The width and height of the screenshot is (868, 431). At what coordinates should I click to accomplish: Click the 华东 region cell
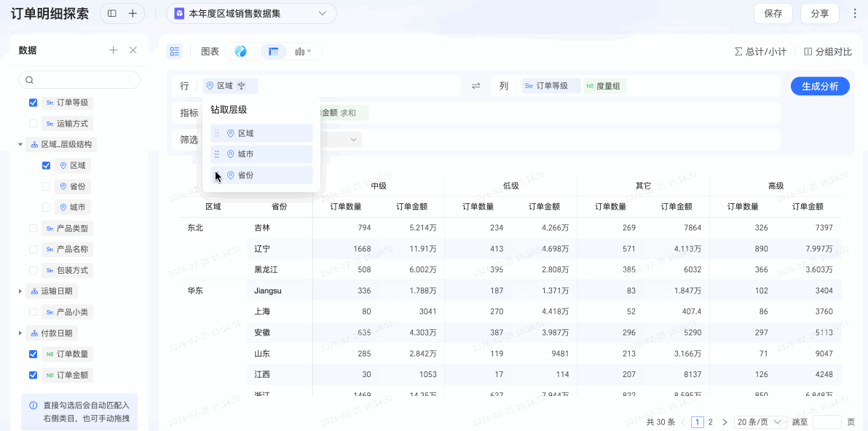tap(195, 290)
